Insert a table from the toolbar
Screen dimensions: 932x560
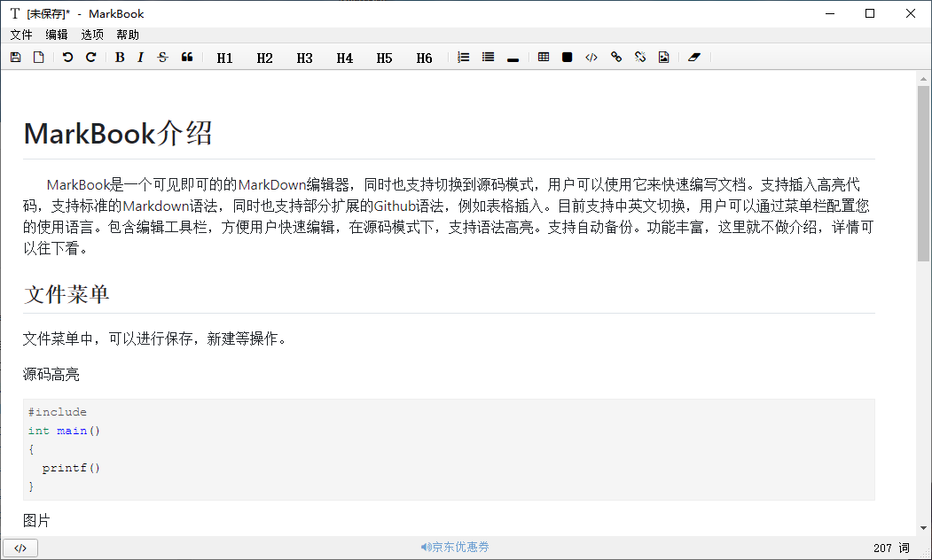point(544,58)
